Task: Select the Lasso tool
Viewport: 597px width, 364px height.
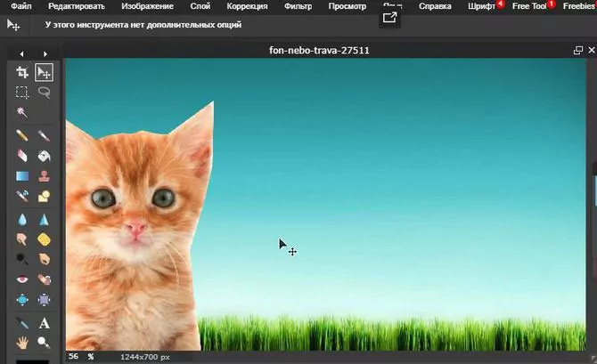Action: point(45,93)
